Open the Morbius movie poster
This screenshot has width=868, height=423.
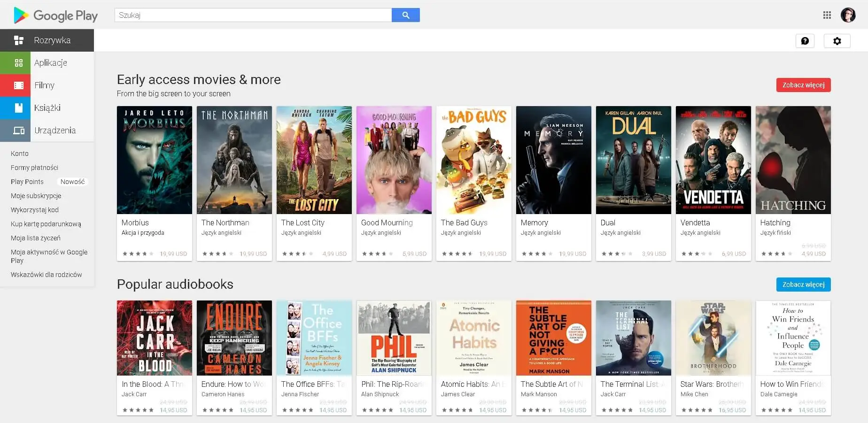point(154,160)
